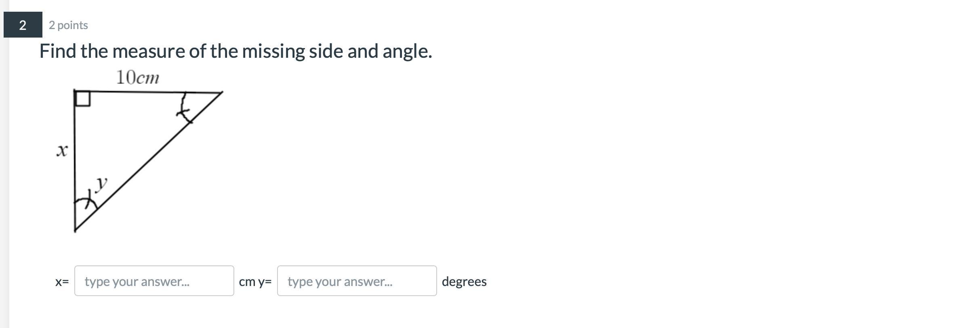
Task: Click the x answer input field
Action: pyautogui.click(x=154, y=281)
